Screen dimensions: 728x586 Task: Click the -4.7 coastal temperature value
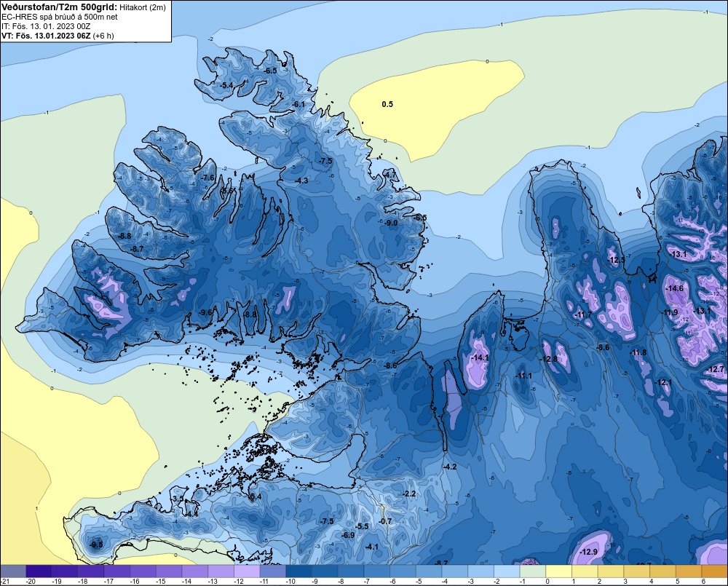(389, 175)
